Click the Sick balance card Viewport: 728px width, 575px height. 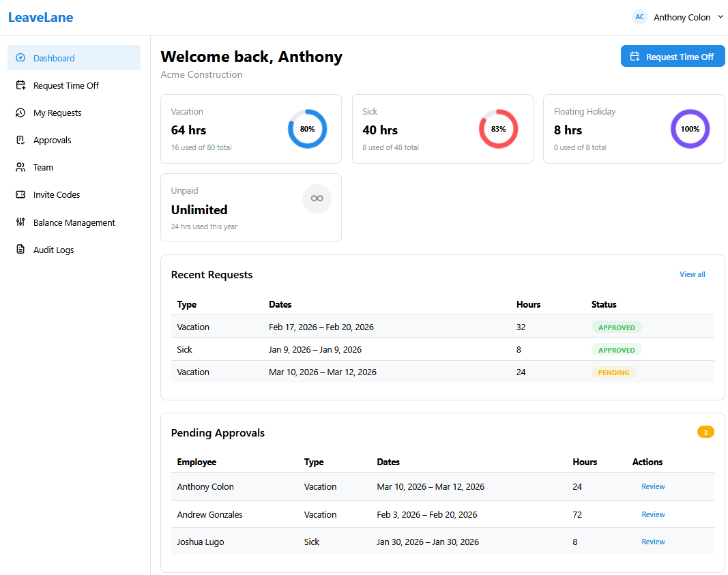pos(443,129)
